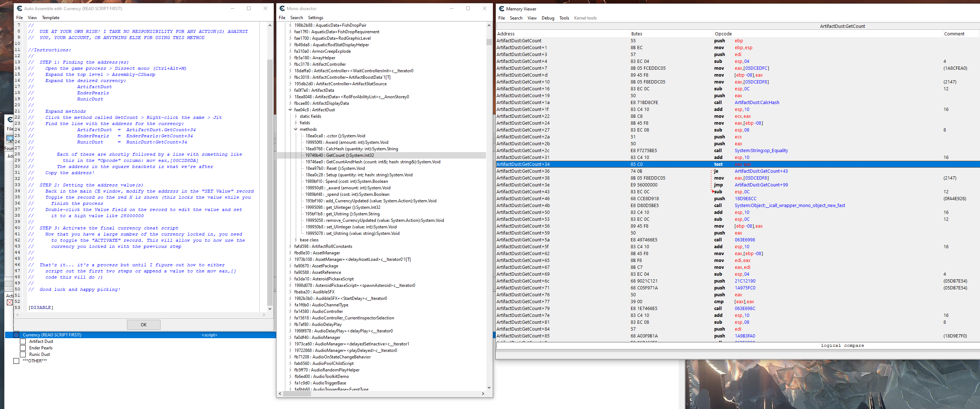
Task: Click the Cheat Engine icon in Memory Viewer title bar
Action: [x=501, y=9]
